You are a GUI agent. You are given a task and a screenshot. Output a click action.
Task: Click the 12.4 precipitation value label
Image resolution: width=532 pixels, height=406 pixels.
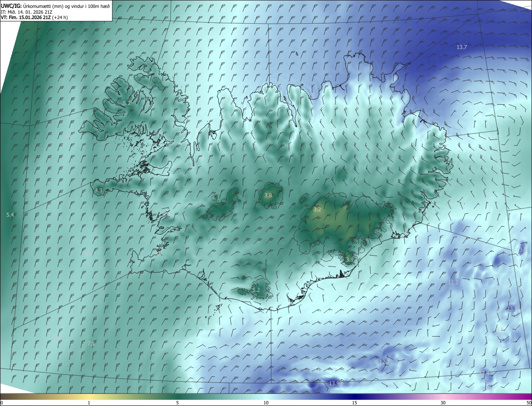(x=485, y=373)
